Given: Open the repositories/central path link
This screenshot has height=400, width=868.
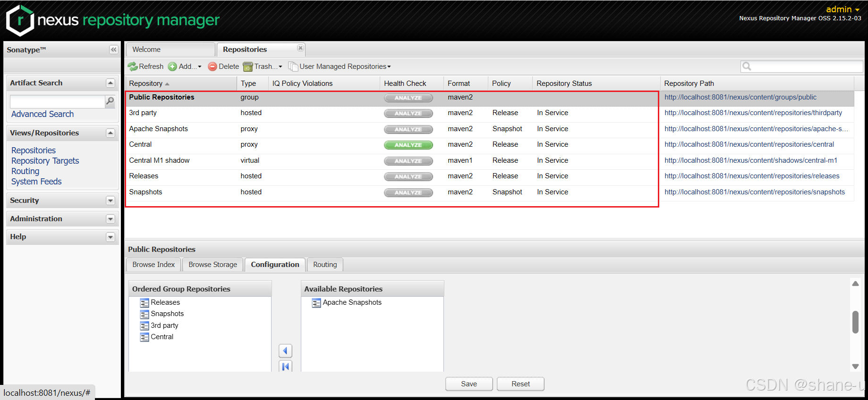Looking at the screenshot, I should [x=749, y=144].
